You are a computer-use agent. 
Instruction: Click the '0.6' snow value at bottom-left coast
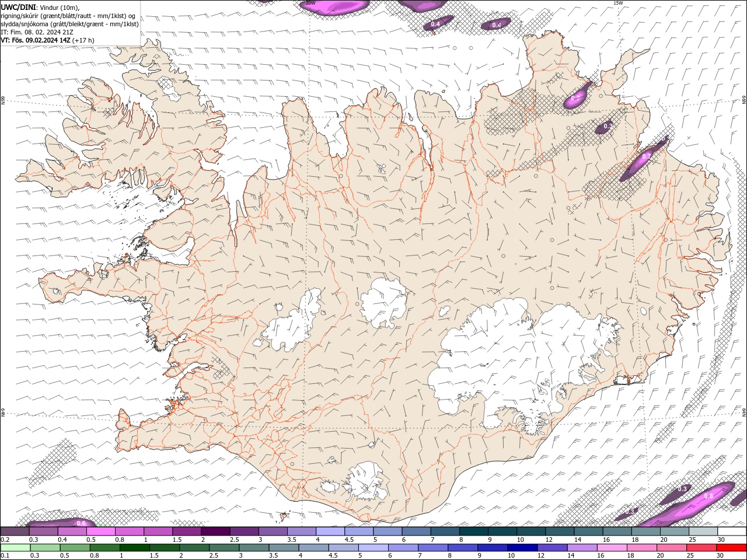[81, 523]
